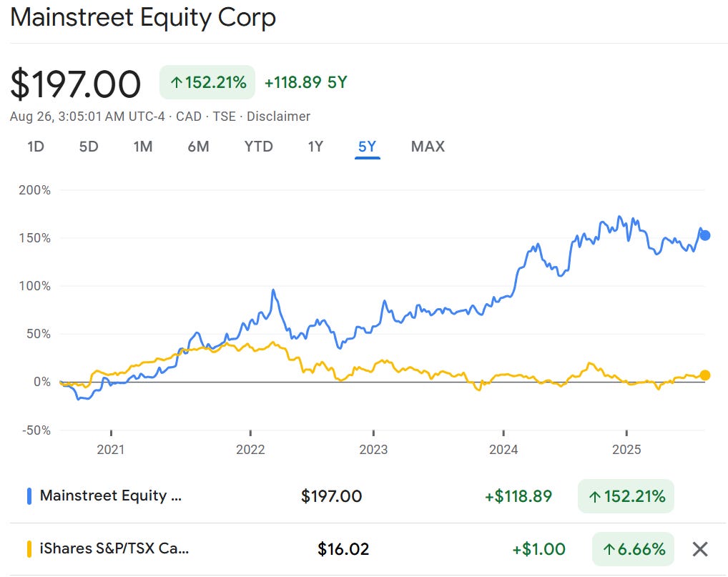The width and height of the screenshot is (728, 577).
Task: Remove iShares S&P/TSX comparison with X
Action: coord(700,549)
